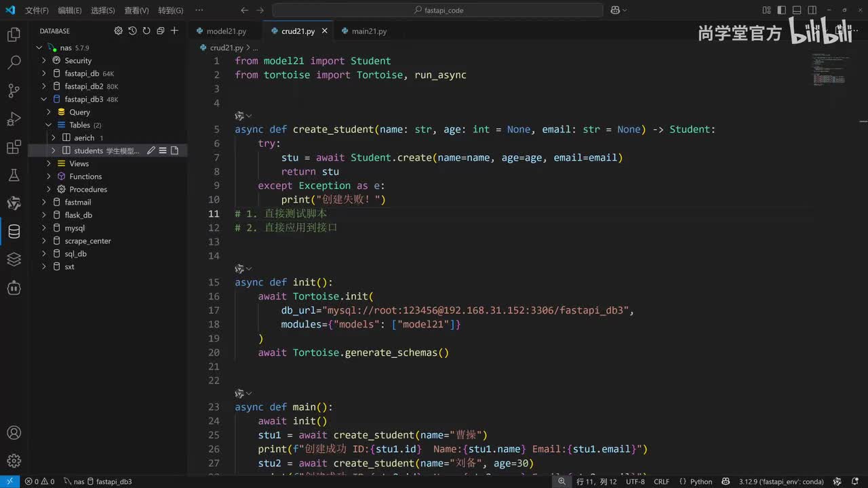Screen dimensions: 868x488
Task: Open the stacked layers icon view in activity bar
Action: click(14, 260)
